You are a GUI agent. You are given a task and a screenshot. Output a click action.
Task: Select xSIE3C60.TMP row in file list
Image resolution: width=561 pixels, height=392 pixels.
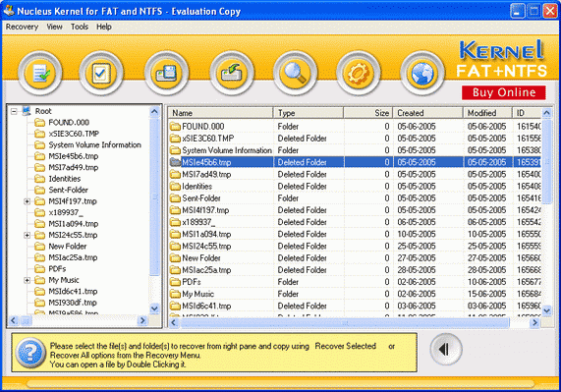(355, 139)
